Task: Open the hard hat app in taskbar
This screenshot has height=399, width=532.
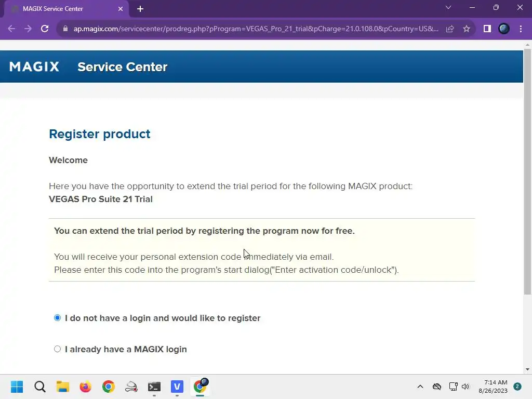Action: tap(131, 387)
